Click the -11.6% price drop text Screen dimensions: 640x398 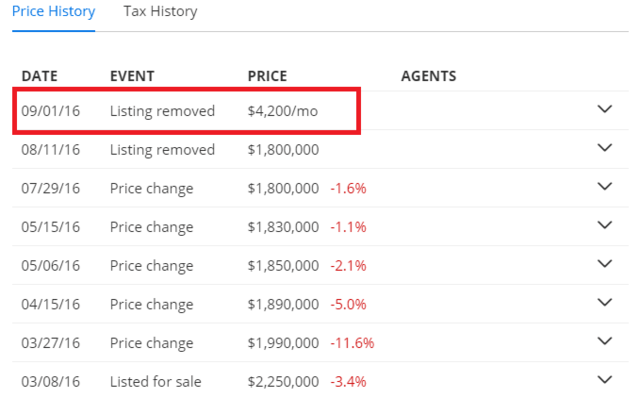352,343
